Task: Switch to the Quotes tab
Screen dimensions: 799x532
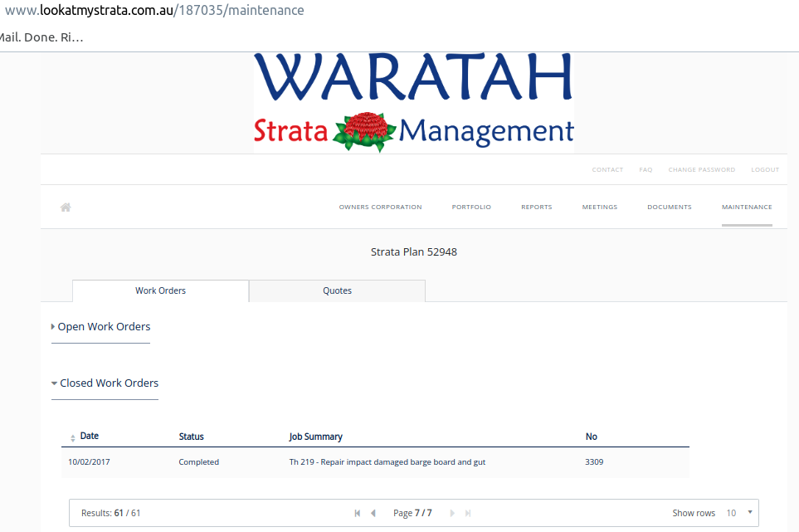Action: [338, 291]
